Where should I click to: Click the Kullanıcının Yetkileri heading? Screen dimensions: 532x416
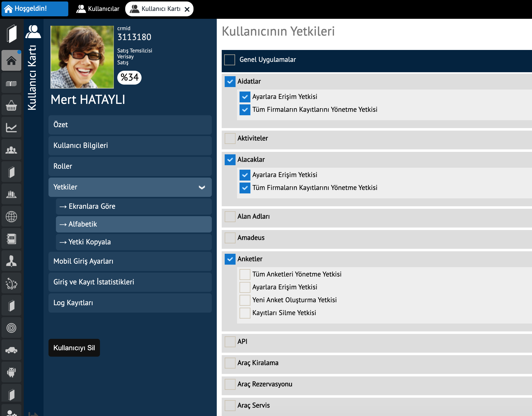[278, 31]
